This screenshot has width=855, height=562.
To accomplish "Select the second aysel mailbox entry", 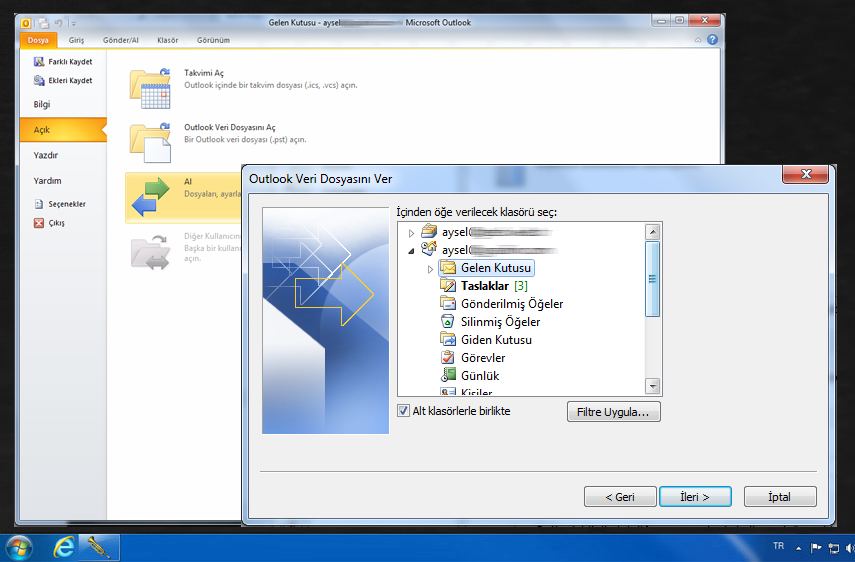I will 489,250.
